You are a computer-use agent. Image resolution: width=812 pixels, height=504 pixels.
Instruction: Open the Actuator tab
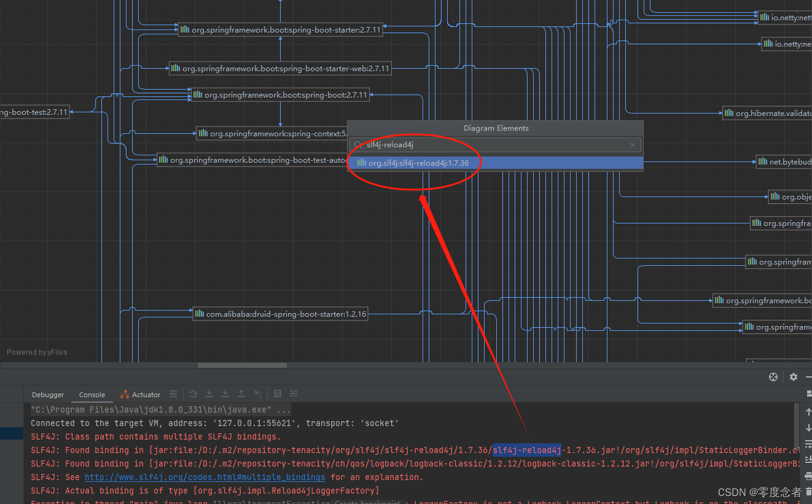[140, 395]
